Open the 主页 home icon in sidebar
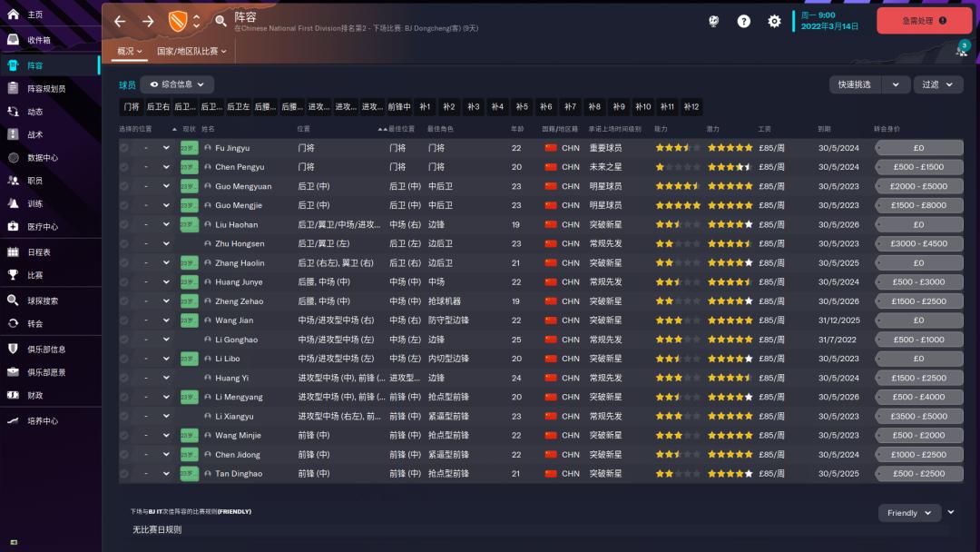This screenshot has width=980, height=552. pyautogui.click(x=13, y=15)
